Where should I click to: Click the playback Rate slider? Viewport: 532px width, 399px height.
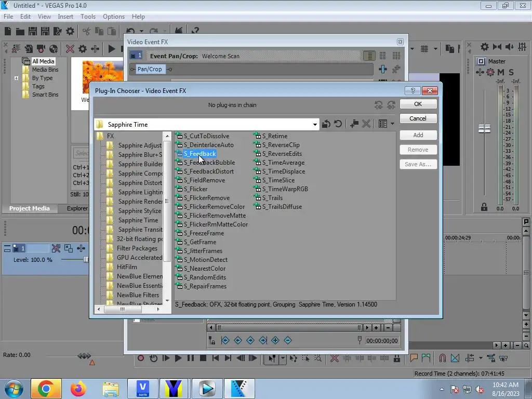84,356
